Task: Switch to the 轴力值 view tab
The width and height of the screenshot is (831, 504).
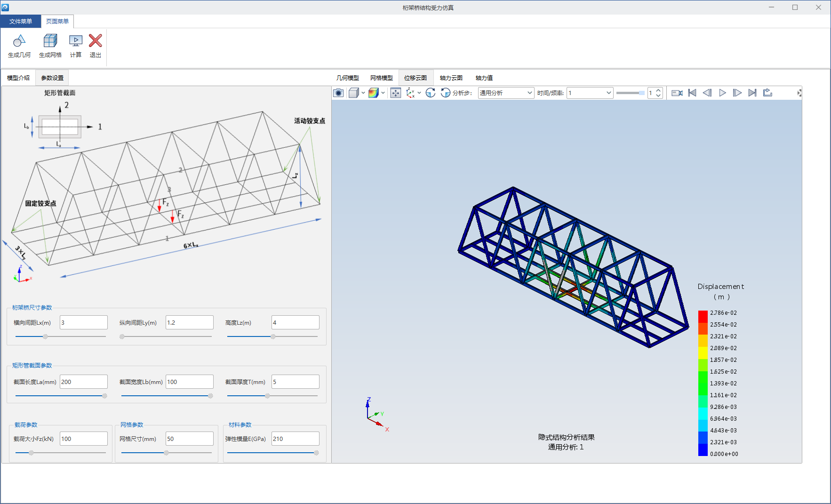Action: click(x=484, y=78)
